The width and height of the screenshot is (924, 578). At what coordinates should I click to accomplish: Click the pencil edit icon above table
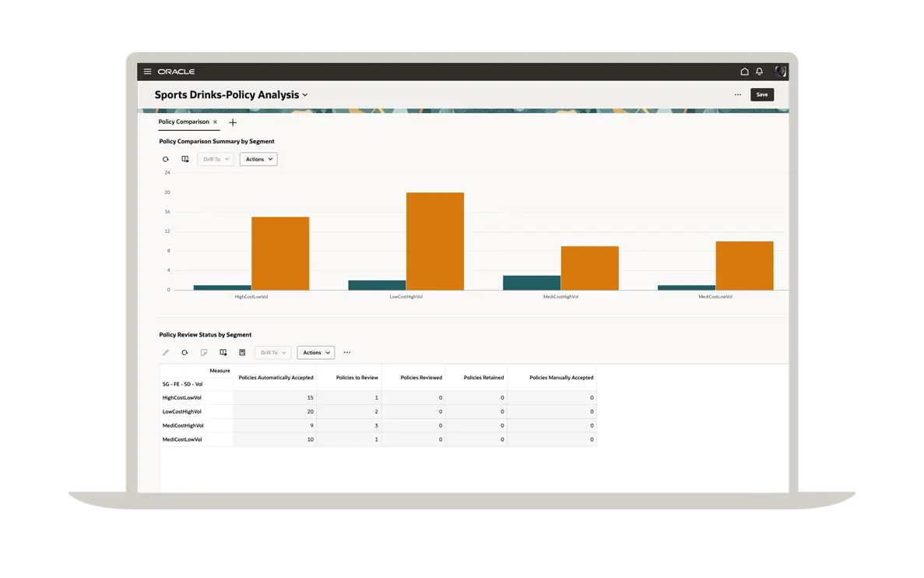[x=166, y=353]
